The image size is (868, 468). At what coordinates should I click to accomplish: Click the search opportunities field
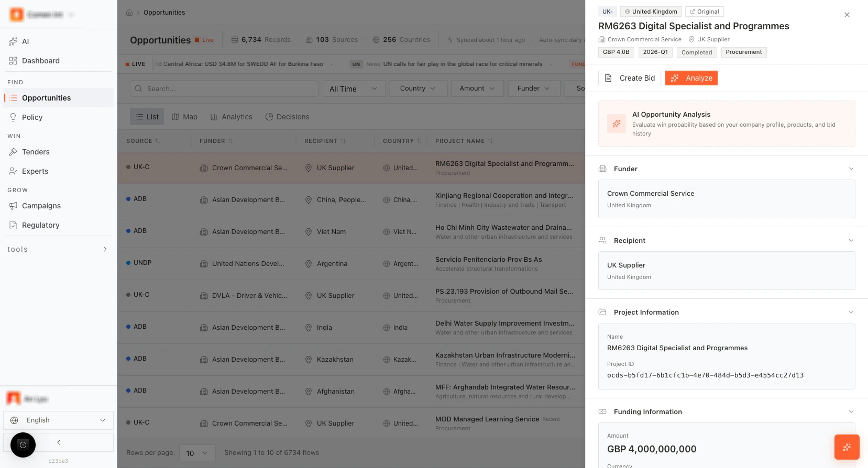pyautogui.click(x=224, y=88)
